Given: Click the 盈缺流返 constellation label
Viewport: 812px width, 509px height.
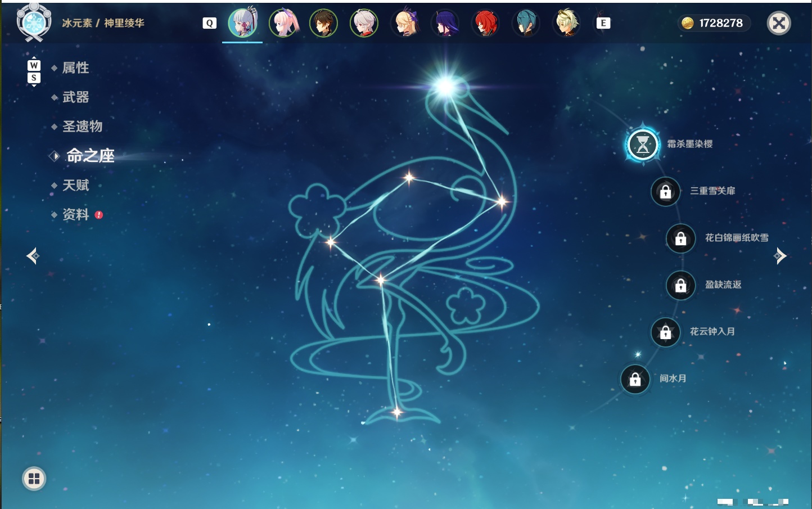Looking at the screenshot, I should point(723,285).
